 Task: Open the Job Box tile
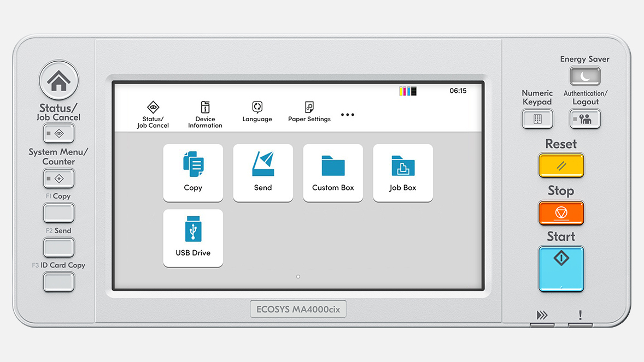403,173
